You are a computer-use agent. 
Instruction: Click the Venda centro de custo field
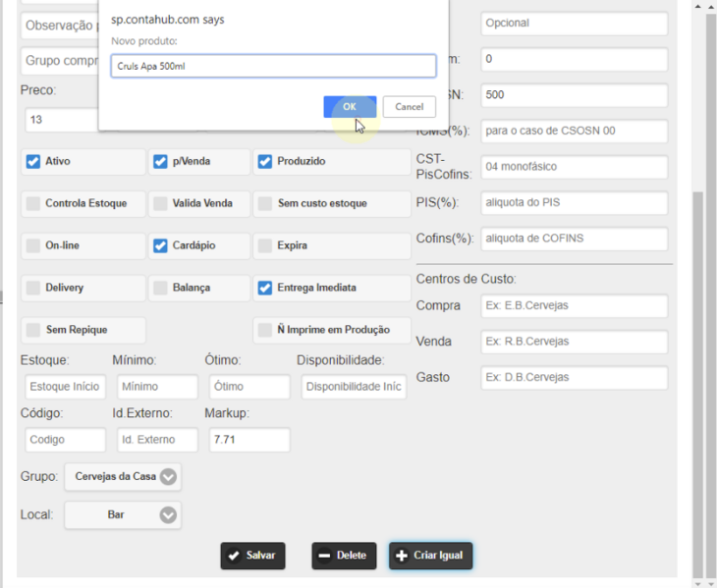click(x=575, y=342)
